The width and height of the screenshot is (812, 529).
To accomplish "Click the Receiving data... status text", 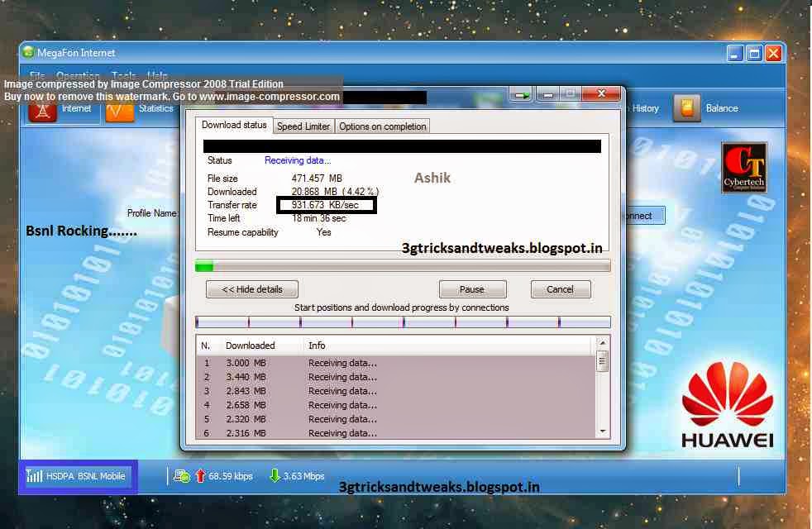I will (297, 160).
